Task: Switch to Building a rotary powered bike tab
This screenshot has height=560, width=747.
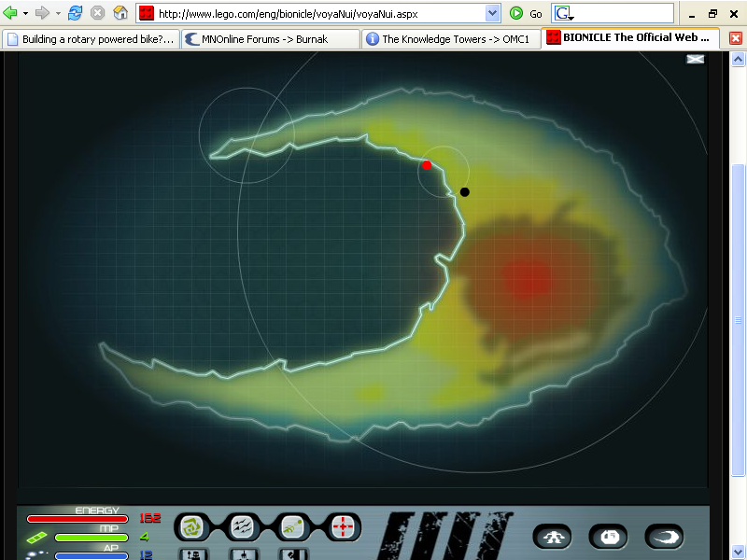Action: [91, 39]
